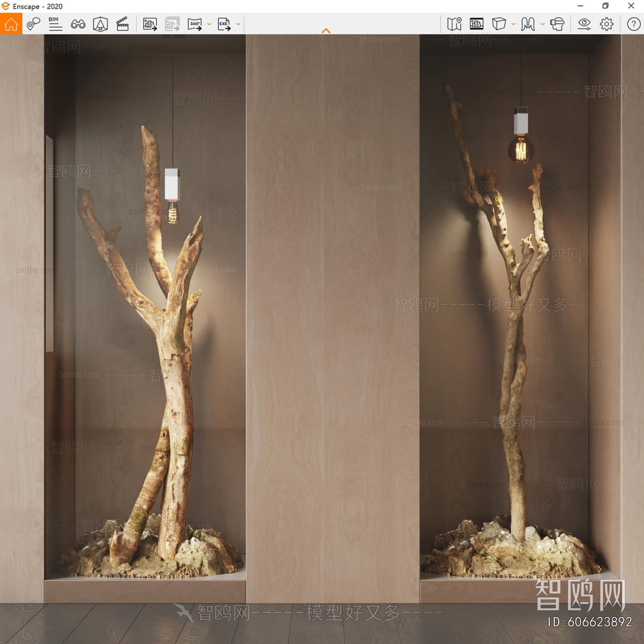644x644 pixels.
Task: Click the Batch Rendering export icon
Action: [172, 24]
